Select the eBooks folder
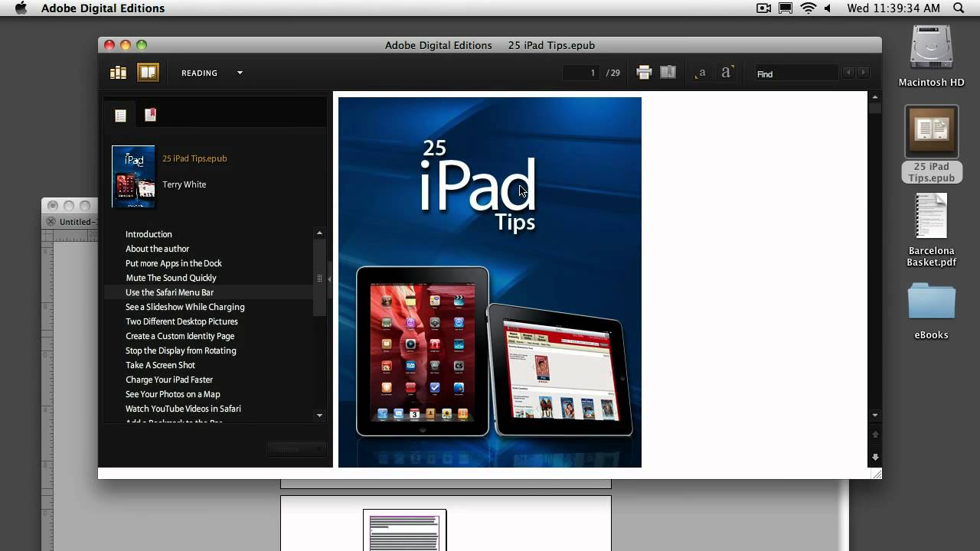The height and width of the screenshot is (551, 980). click(931, 302)
